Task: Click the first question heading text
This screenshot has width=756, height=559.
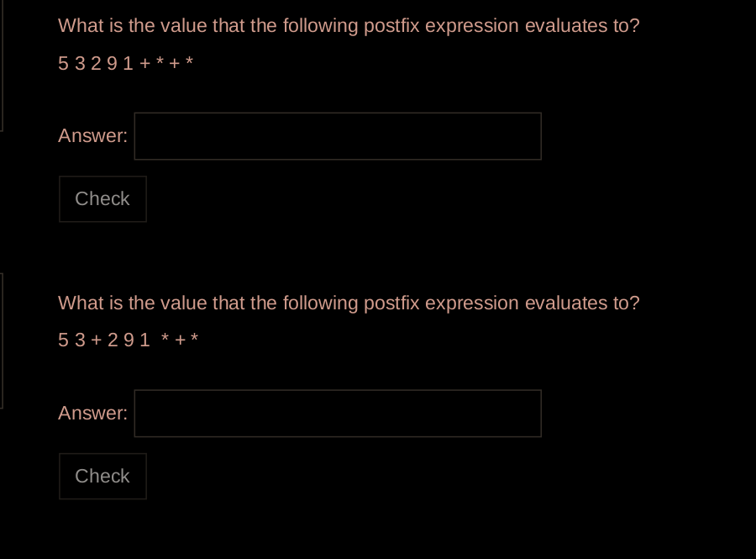Action: (x=348, y=25)
